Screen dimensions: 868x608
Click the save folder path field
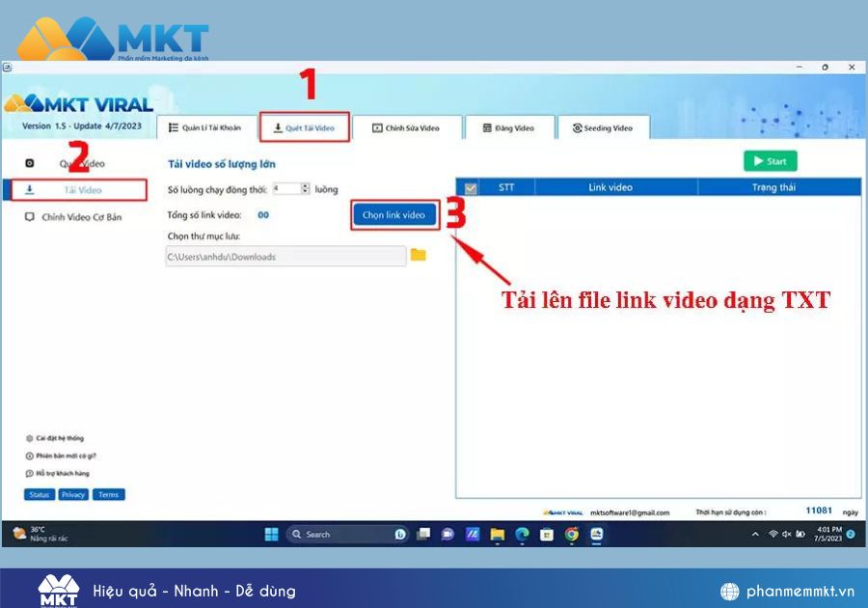285,257
